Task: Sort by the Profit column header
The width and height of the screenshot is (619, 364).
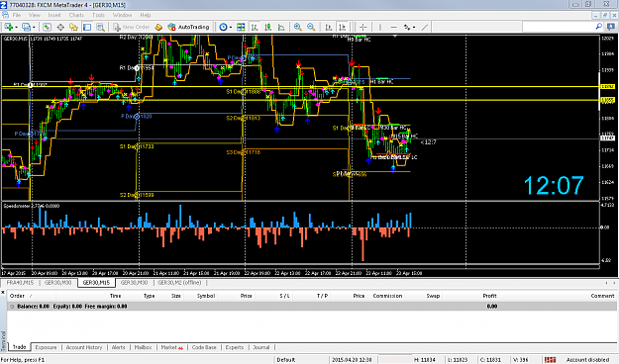Action: pyautogui.click(x=489, y=296)
